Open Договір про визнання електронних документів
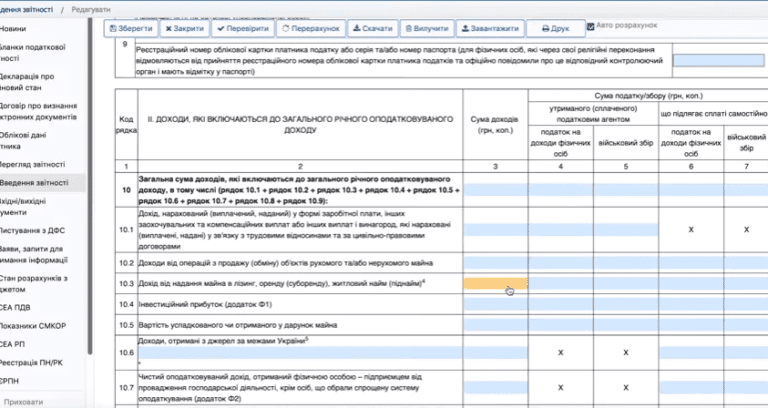This screenshot has height=408, width=768. pyautogui.click(x=38, y=112)
